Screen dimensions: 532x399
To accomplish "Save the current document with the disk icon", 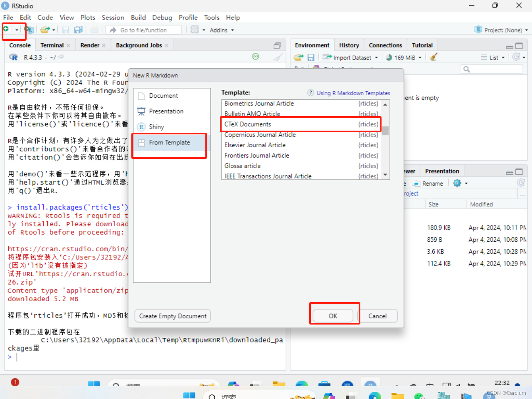I will (65, 30).
